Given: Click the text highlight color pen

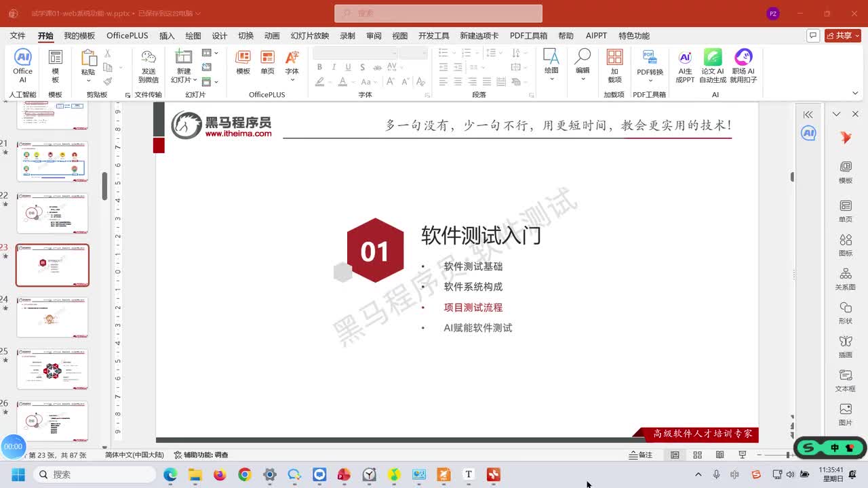Looking at the screenshot, I should pos(319,81).
